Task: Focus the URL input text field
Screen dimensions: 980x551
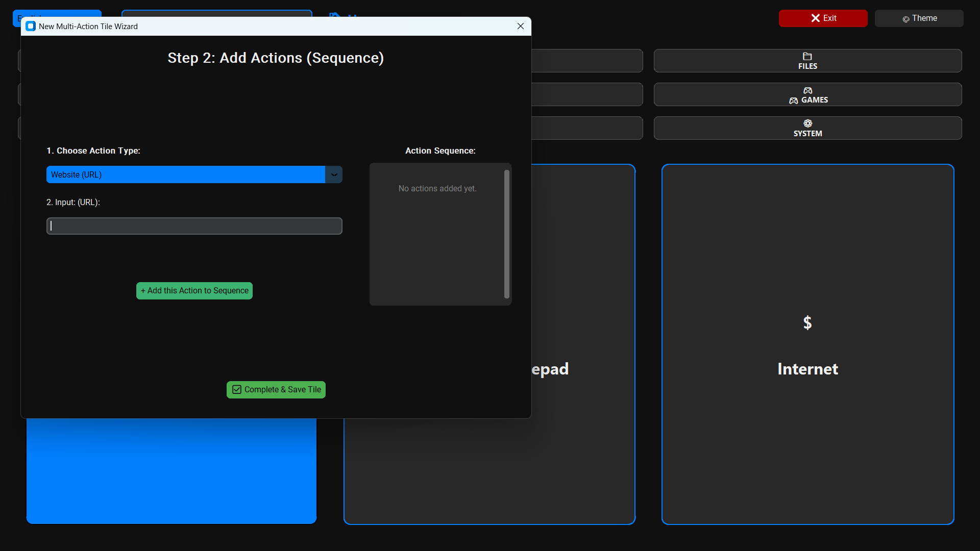Action: click(x=194, y=226)
